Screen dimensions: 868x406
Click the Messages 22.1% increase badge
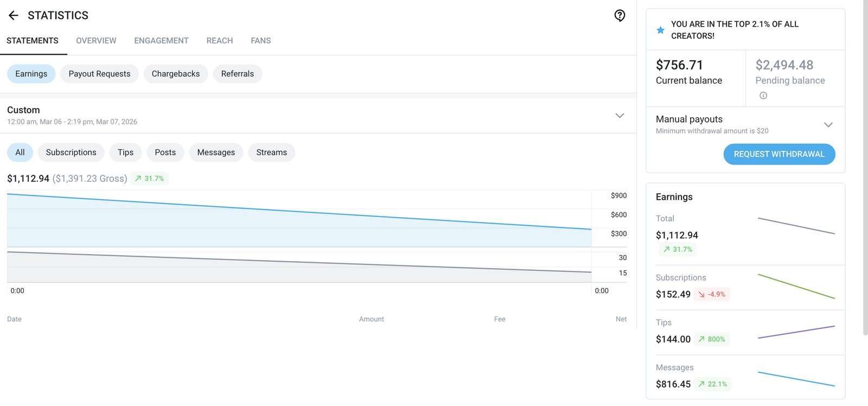[x=713, y=384]
